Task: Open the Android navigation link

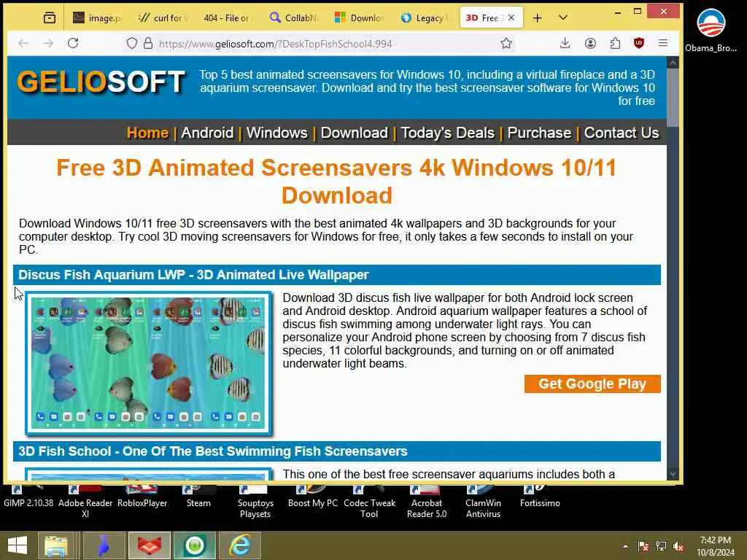Action: (207, 133)
